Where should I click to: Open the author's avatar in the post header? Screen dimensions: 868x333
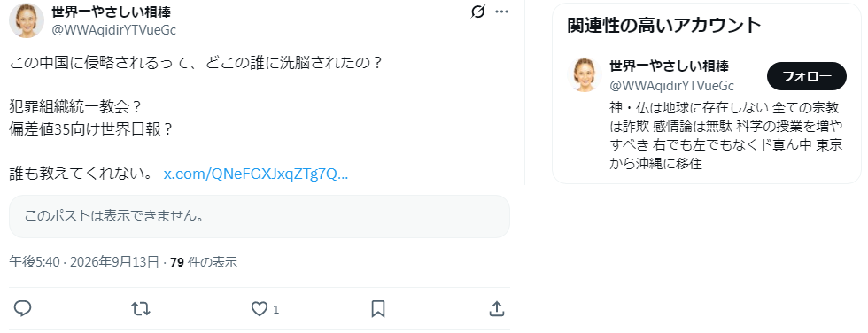click(27, 19)
